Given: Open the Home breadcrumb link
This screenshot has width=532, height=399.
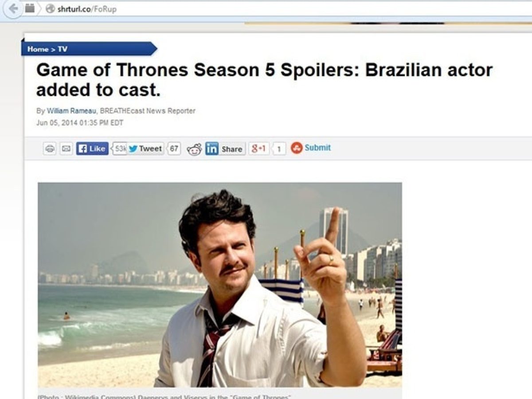Looking at the screenshot, I should (37, 49).
